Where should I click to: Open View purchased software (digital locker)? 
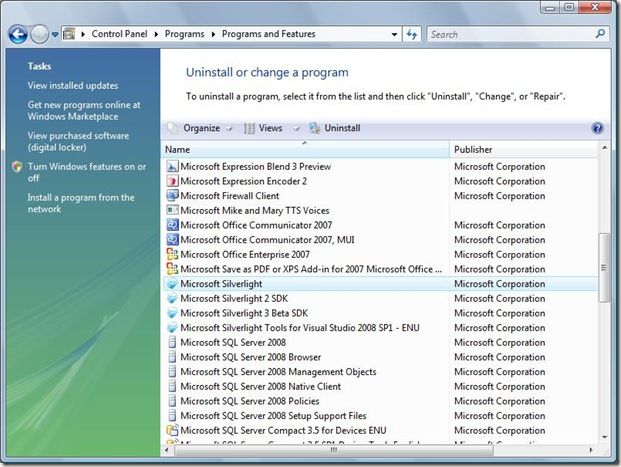point(78,141)
